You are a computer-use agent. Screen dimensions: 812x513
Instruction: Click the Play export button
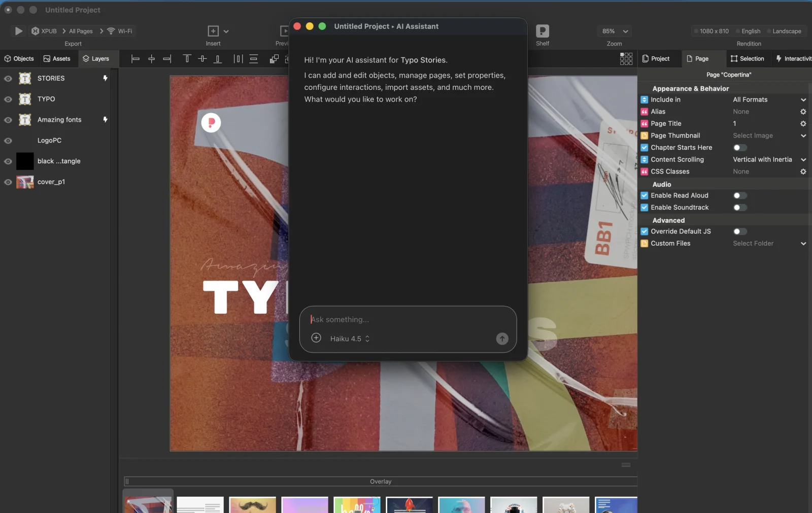click(18, 31)
